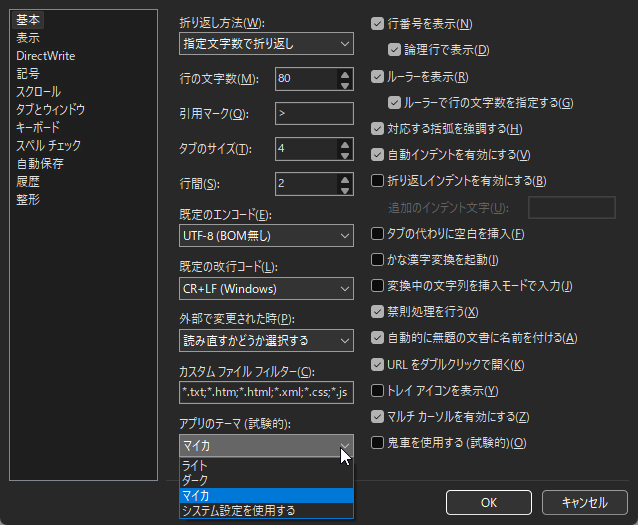Choose ダーク theme from the list

(266, 480)
